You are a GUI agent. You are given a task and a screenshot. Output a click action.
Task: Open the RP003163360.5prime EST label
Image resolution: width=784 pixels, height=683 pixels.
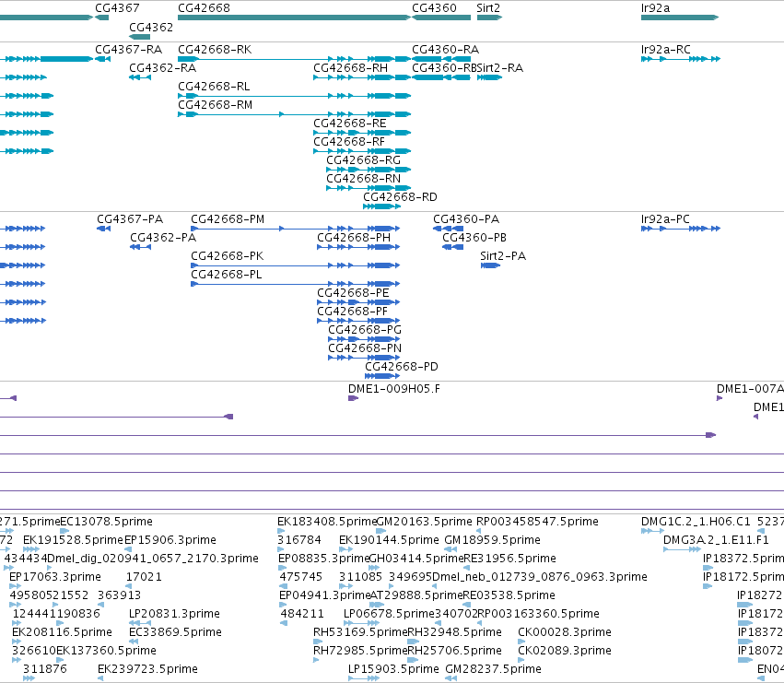[x=539, y=614]
